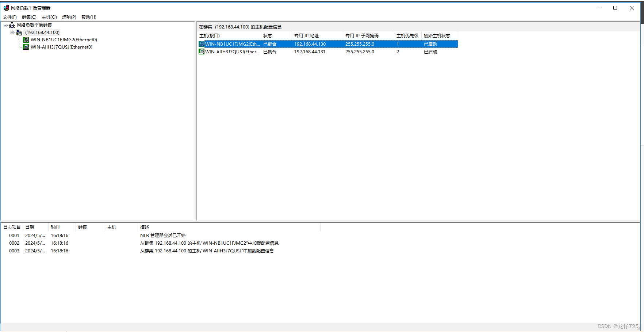
Task: Click the 时间 log column header
Action: click(x=62, y=227)
